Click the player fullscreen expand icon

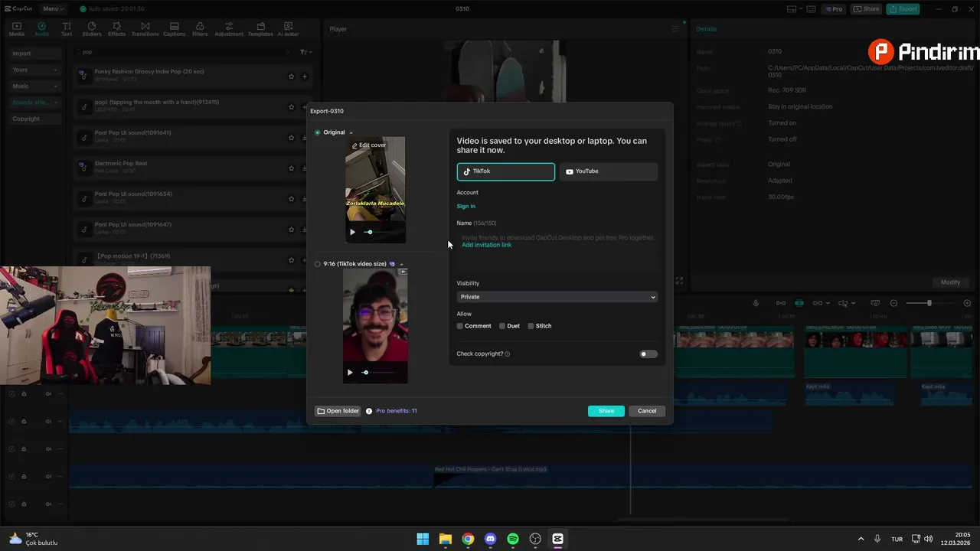(x=679, y=282)
